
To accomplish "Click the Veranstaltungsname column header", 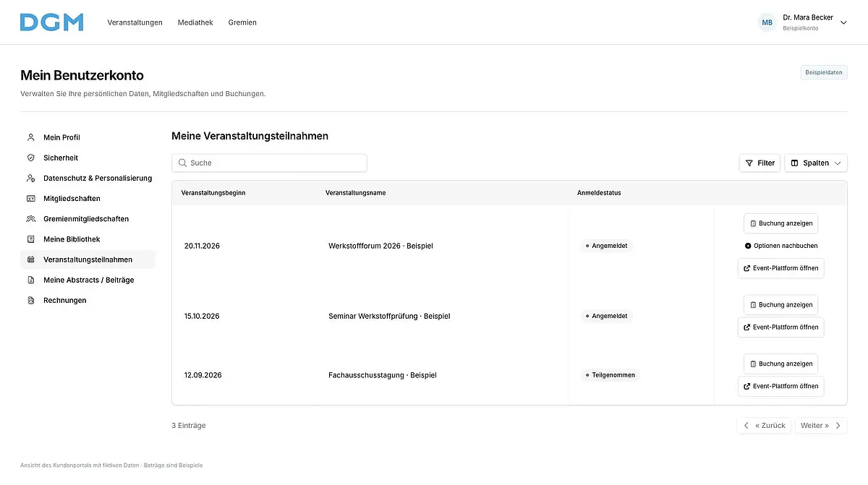I will coord(355,193).
